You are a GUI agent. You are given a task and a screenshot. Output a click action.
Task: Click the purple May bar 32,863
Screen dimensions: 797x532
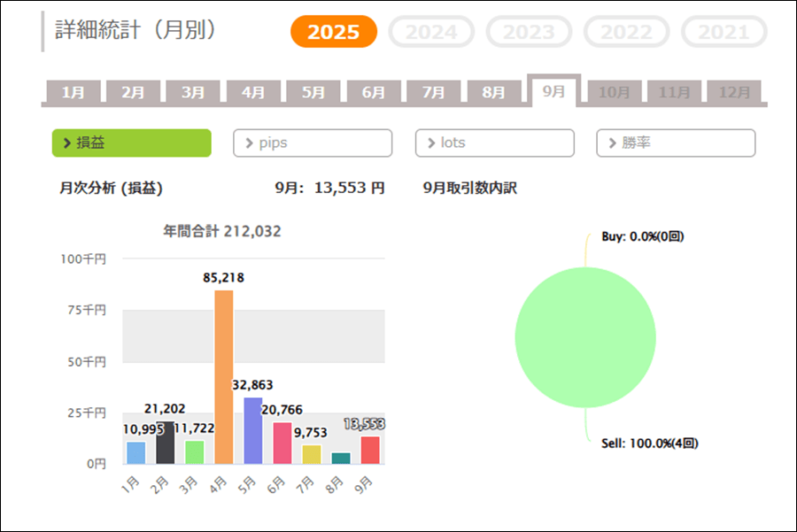(253, 431)
